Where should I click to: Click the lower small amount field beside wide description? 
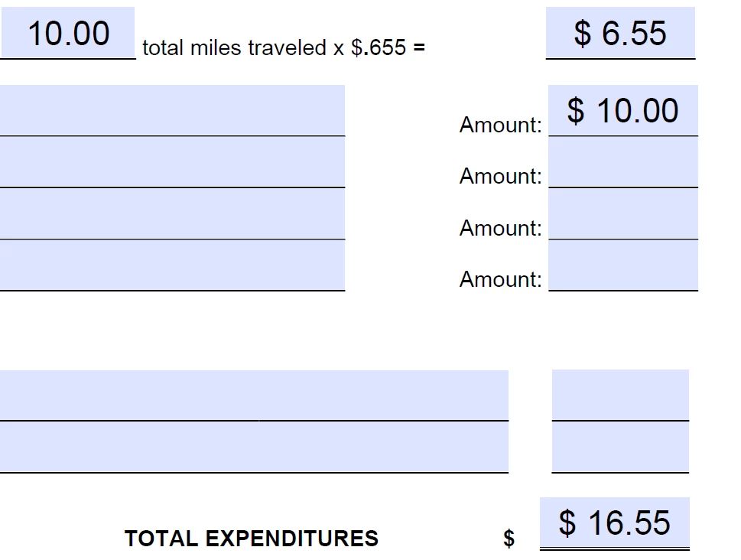point(620,447)
